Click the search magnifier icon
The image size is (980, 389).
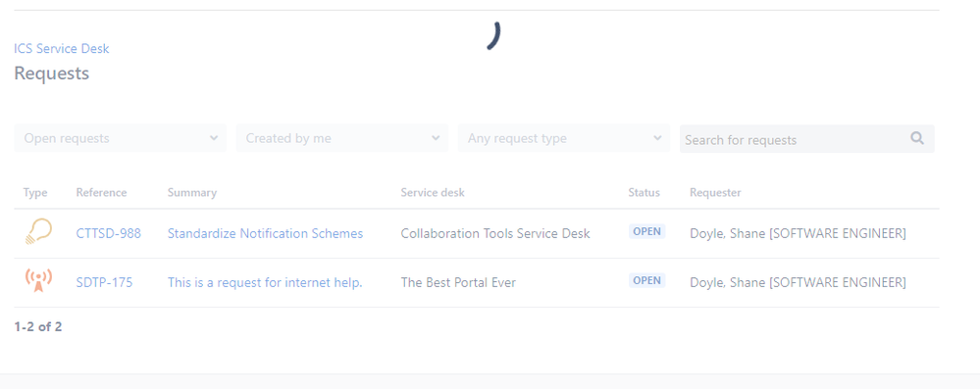pos(917,138)
